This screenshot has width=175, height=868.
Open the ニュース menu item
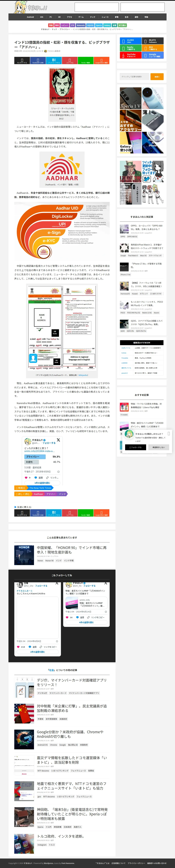tap(105, 17)
